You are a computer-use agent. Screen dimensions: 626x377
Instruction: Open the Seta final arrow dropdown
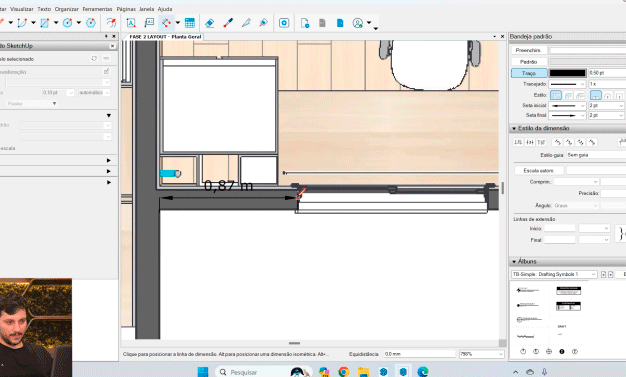tap(567, 115)
